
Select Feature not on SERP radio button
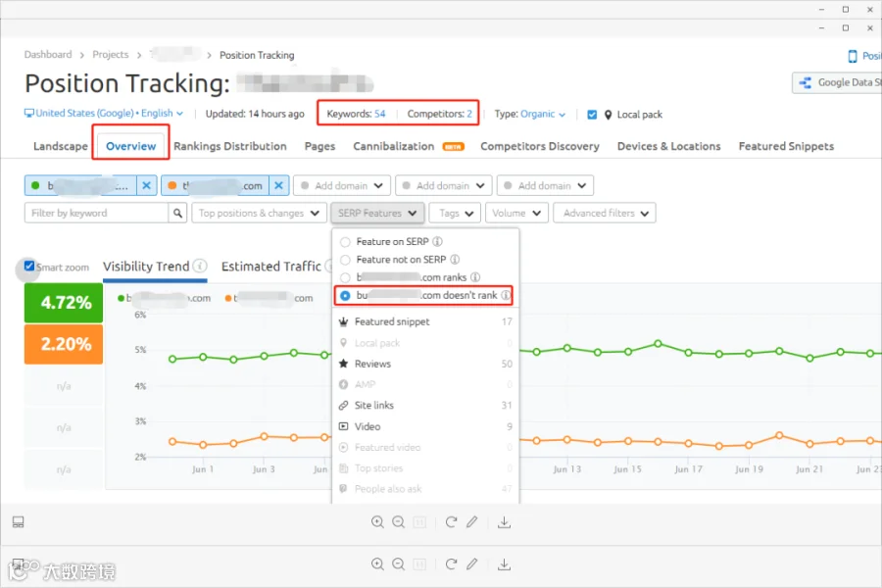coord(345,260)
